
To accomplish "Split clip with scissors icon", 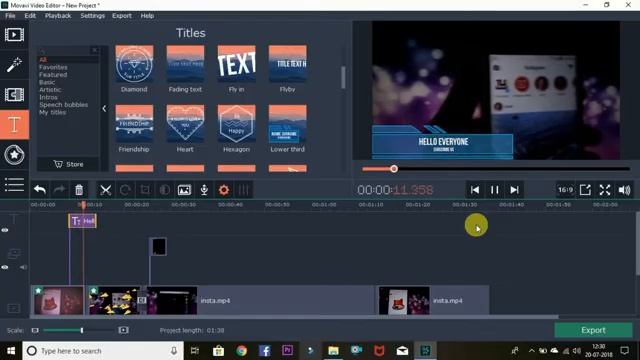I will (106, 190).
